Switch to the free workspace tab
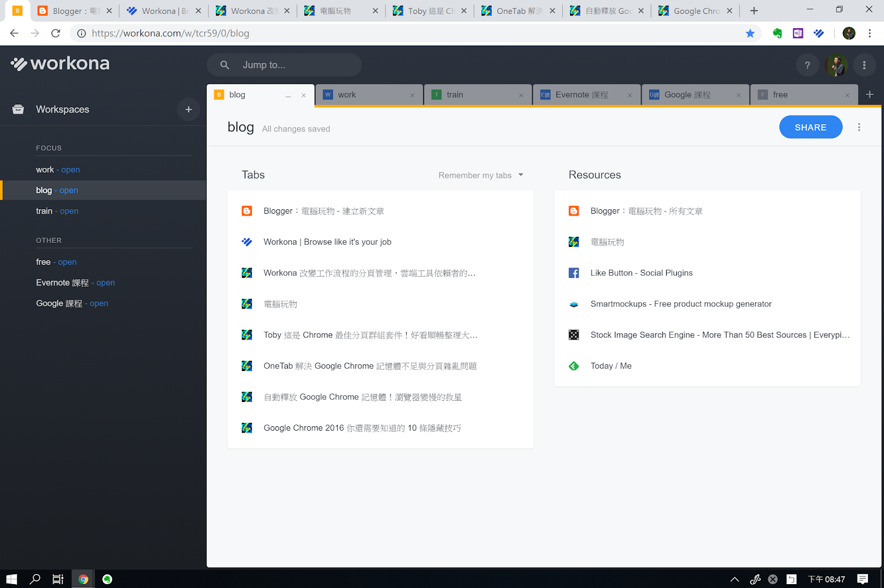This screenshot has width=884, height=588. (x=804, y=94)
